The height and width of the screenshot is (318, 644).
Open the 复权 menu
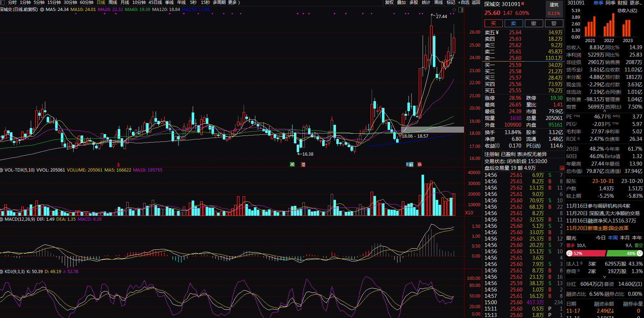pyautogui.click(x=389, y=2)
